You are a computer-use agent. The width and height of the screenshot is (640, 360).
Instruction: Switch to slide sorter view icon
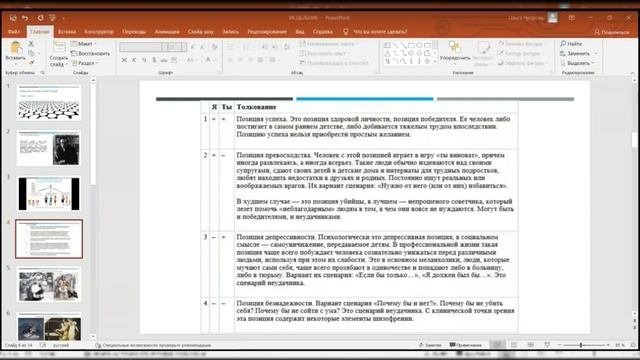[514, 345]
